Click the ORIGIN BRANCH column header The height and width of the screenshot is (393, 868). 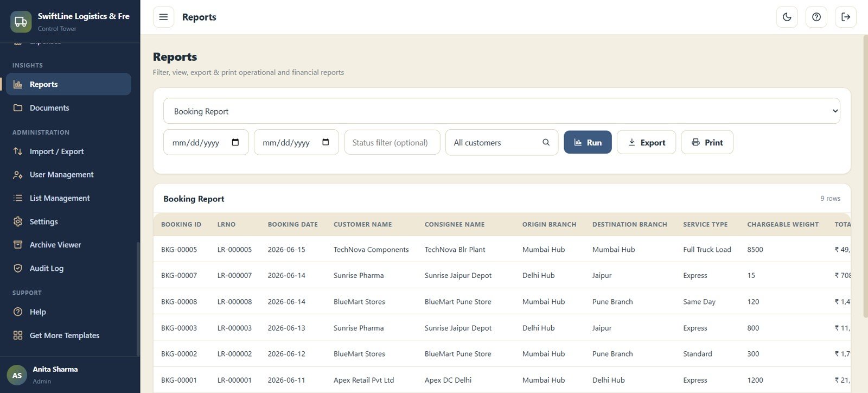(549, 224)
